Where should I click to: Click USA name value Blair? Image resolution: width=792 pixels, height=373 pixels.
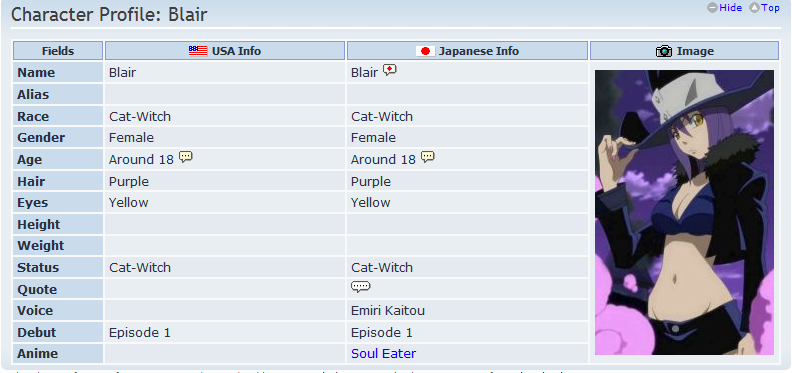pos(122,73)
